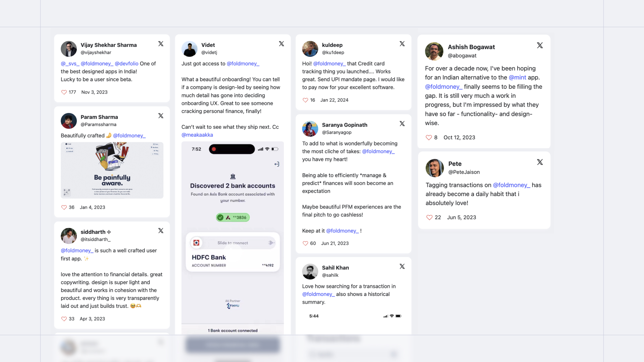The width and height of the screenshot is (644, 362).
Task: Click the handle '@PeteJaison'
Action: point(464,172)
